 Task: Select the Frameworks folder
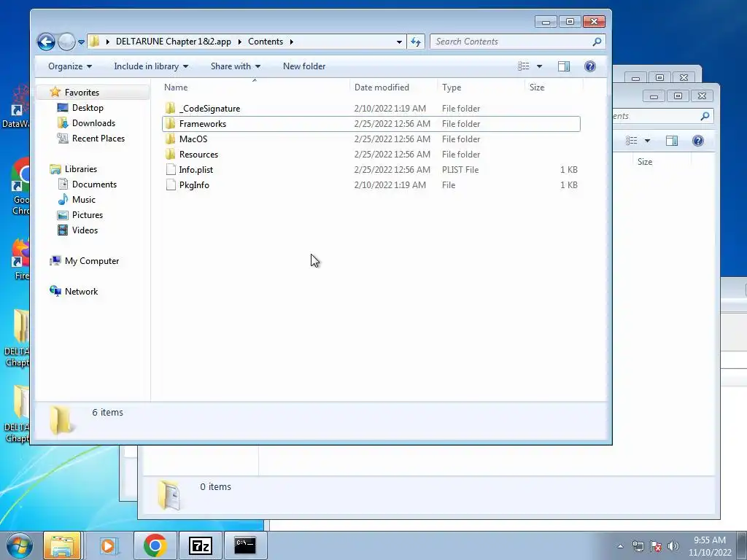pyautogui.click(x=371, y=124)
